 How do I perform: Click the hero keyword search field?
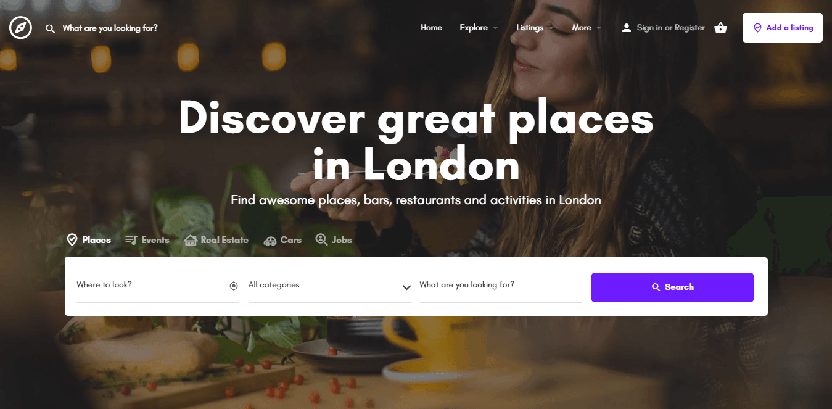[500, 286]
